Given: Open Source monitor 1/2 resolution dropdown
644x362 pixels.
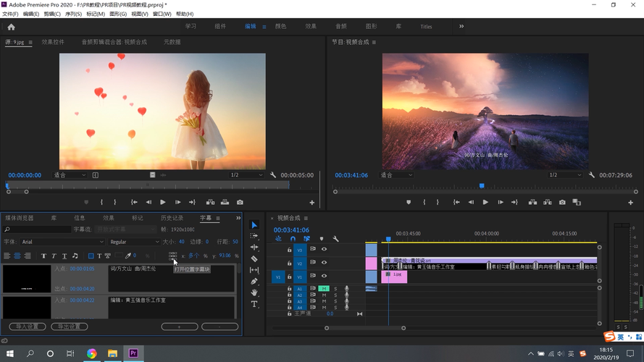Looking at the screenshot, I should pyautogui.click(x=246, y=174).
